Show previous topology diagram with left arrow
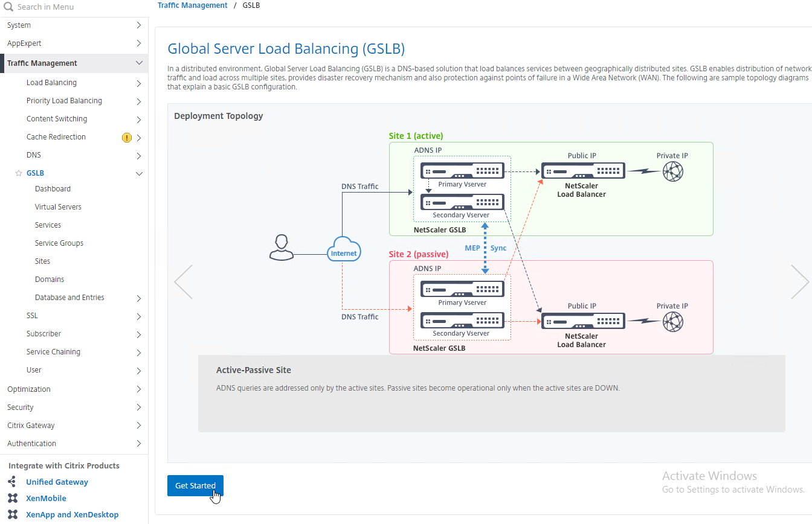 point(183,281)
